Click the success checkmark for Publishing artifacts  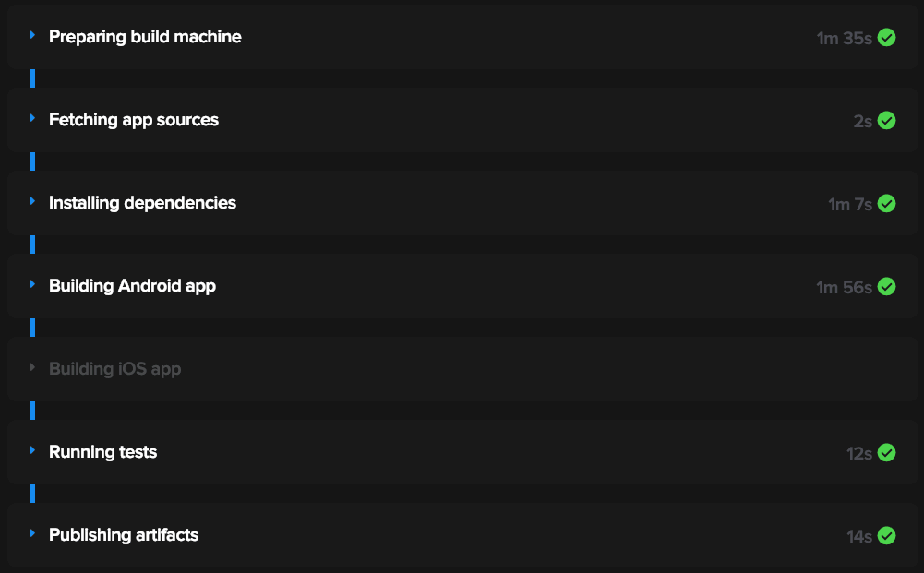[886, 535]
